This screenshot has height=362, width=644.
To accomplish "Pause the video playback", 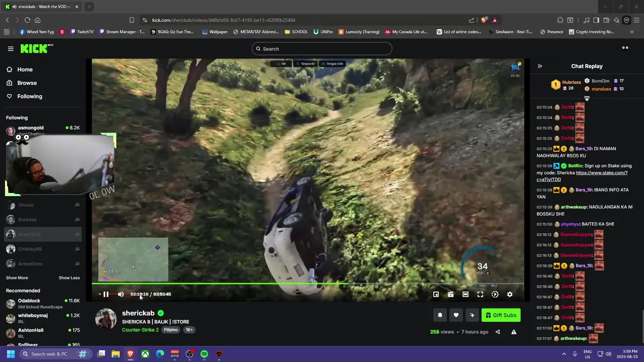I will pos(106,294).
